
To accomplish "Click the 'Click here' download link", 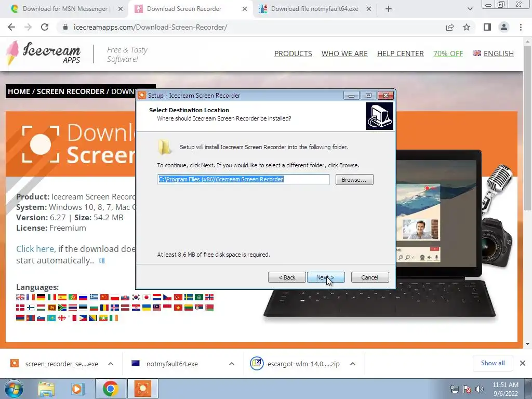I will tap(36, 249).
